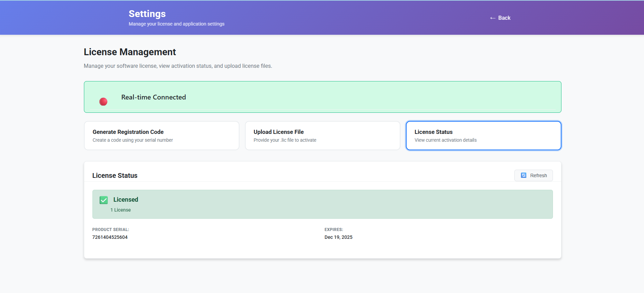Click the bold Licensed status label
The width and height of the screenshot is (644, 293).
click(x=126, y=200)
